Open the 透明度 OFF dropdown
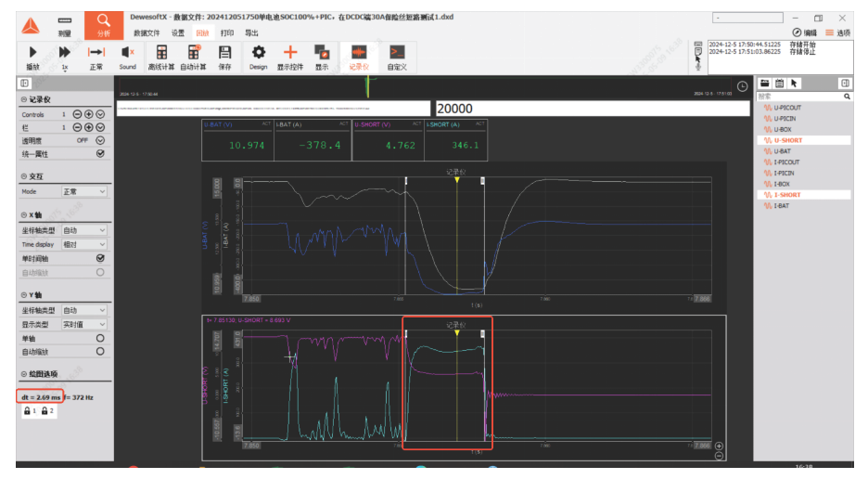 [x=100, y=140]
